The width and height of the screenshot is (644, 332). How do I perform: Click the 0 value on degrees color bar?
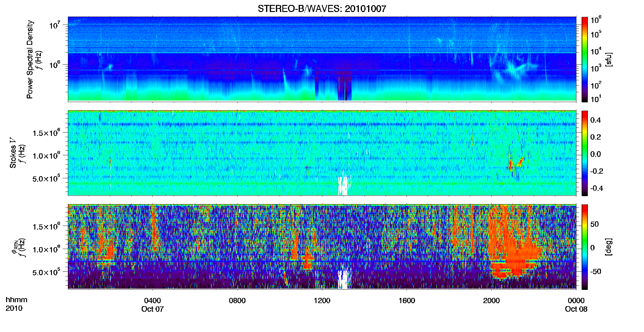[593, 248]
